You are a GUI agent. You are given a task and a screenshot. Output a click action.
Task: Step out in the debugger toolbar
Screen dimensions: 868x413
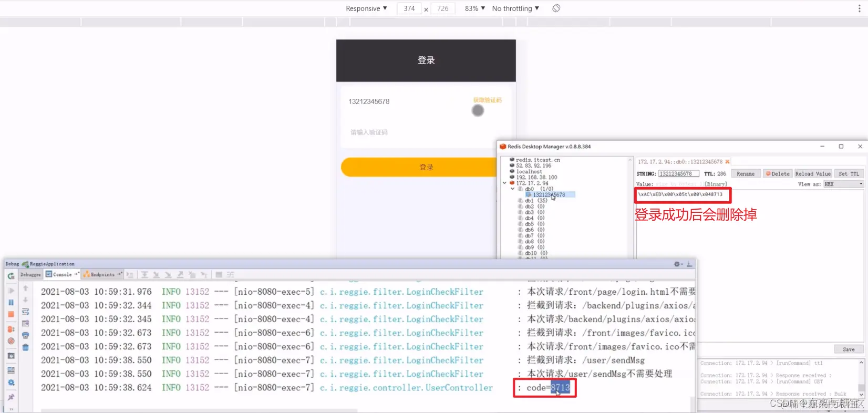point(180,275)
